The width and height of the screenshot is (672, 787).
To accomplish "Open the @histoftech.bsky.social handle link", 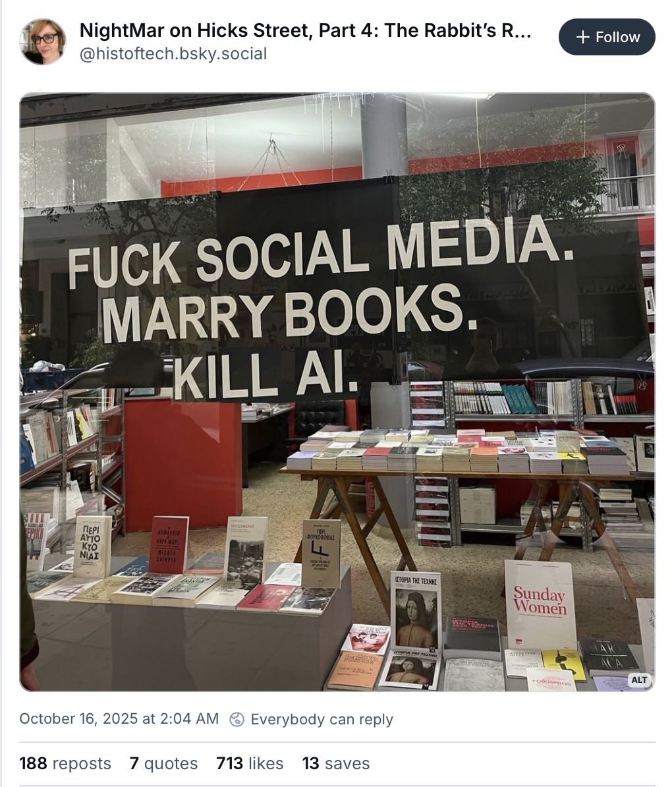I will point(173,53).
